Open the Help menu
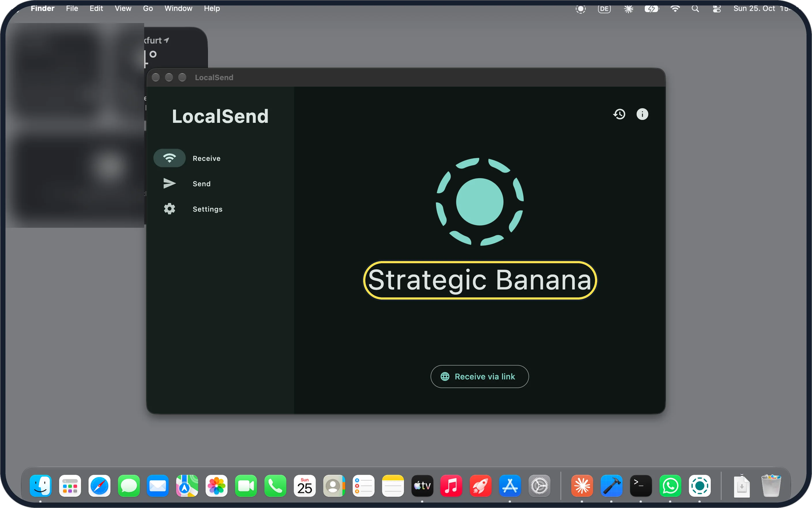 click(x=212, y=8)
